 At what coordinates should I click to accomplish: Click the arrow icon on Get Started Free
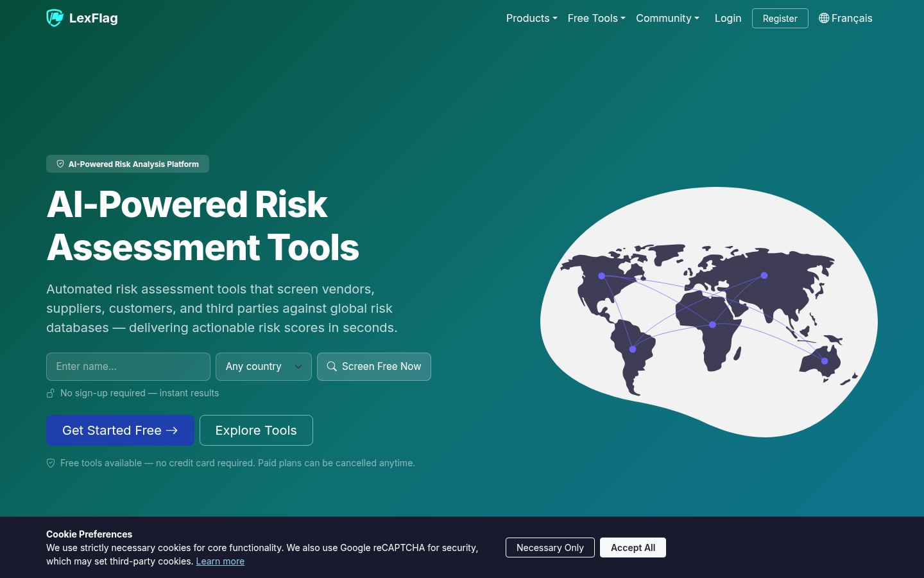click(x=172, y=430)
